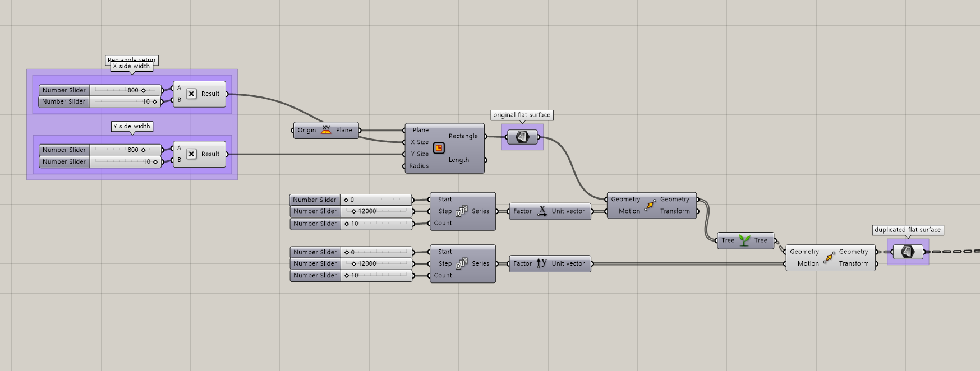Click the Unit vector output of Unit Y component
Screen dimensions: 980x371
point(568,263)
